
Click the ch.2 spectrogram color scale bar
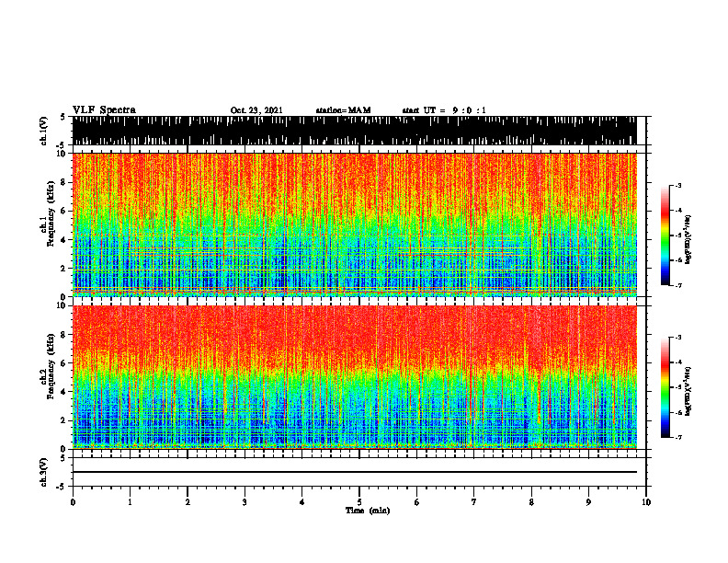[x=665, y=387]
